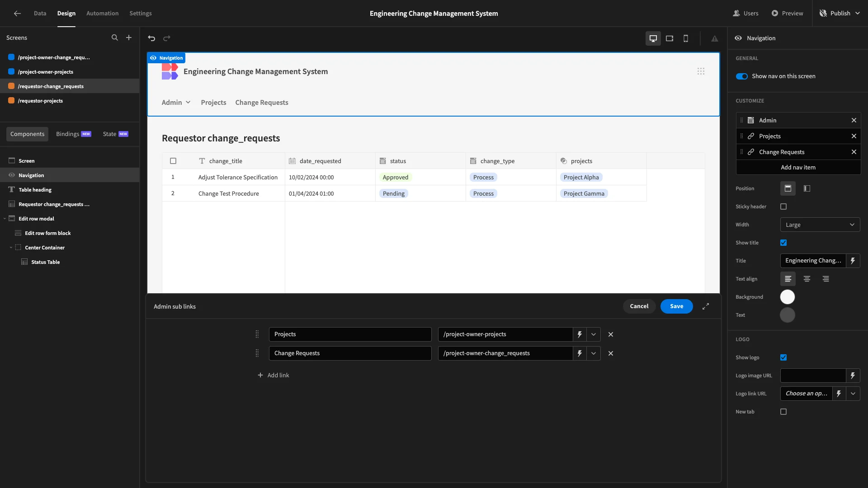This screenshot has height=488, width=868.
Task: Open URL options for Change Requests sub link
Action: click(594, 353)
